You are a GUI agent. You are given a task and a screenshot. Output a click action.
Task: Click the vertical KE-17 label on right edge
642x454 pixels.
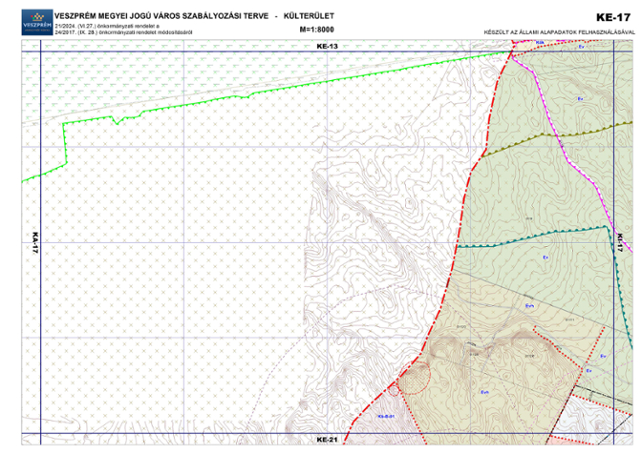[x=619, y=242]
